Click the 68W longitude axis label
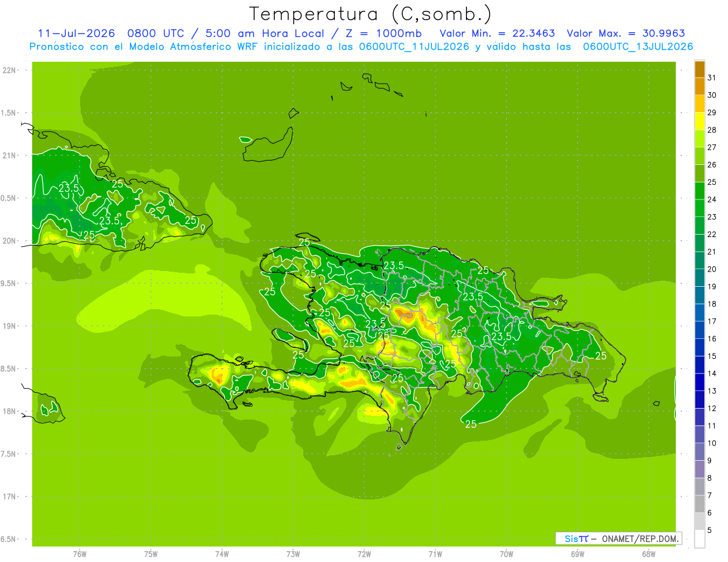The width and height of the screenshot is (728, 562). coord(649,554)
